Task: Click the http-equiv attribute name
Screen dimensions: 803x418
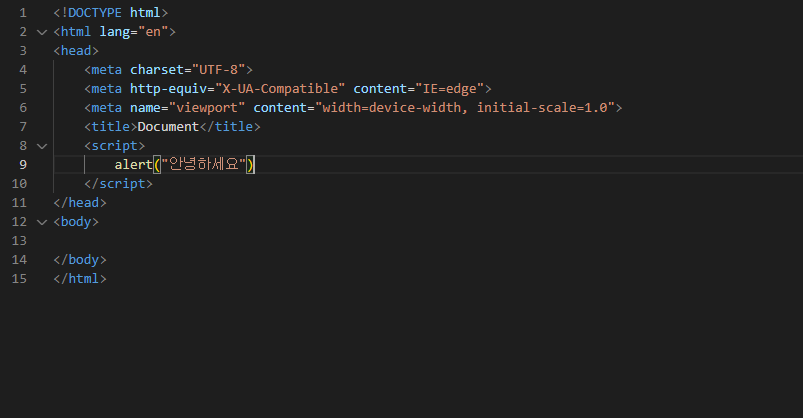Action: (168, 89)
